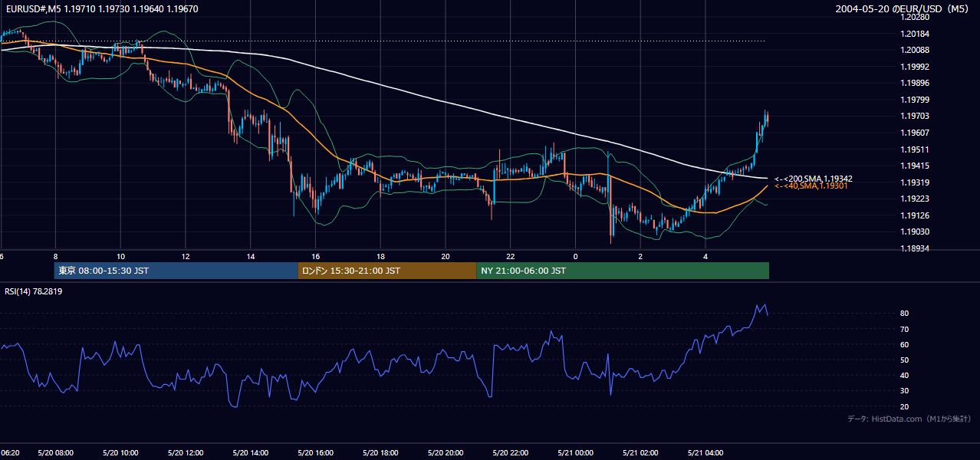The width and height of the screenshot is (980, 460).
Task: Click the RSI axis level 60
Action: (904, 344)
